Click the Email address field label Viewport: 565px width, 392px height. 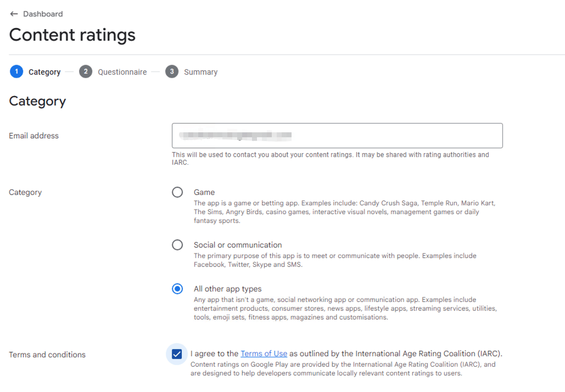pyautogui.click(x=33, y=136)
